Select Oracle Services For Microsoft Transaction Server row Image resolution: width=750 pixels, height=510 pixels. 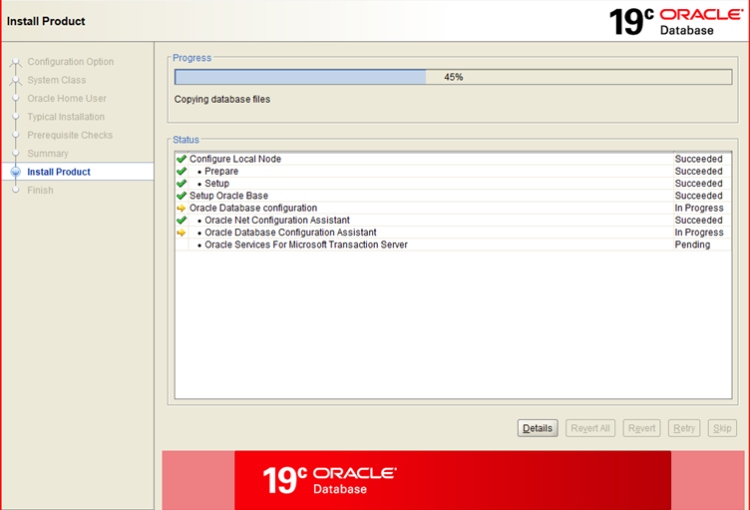306,245
